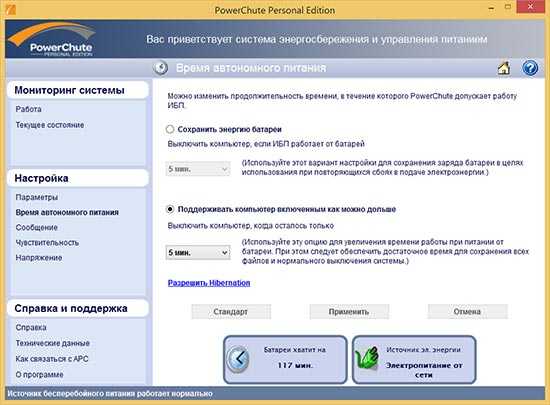Click status bar text 'Источник бесперебойного питания работает нормально'
The width and height of the screenshot is (550, 405).
click(x=110, y=394)
